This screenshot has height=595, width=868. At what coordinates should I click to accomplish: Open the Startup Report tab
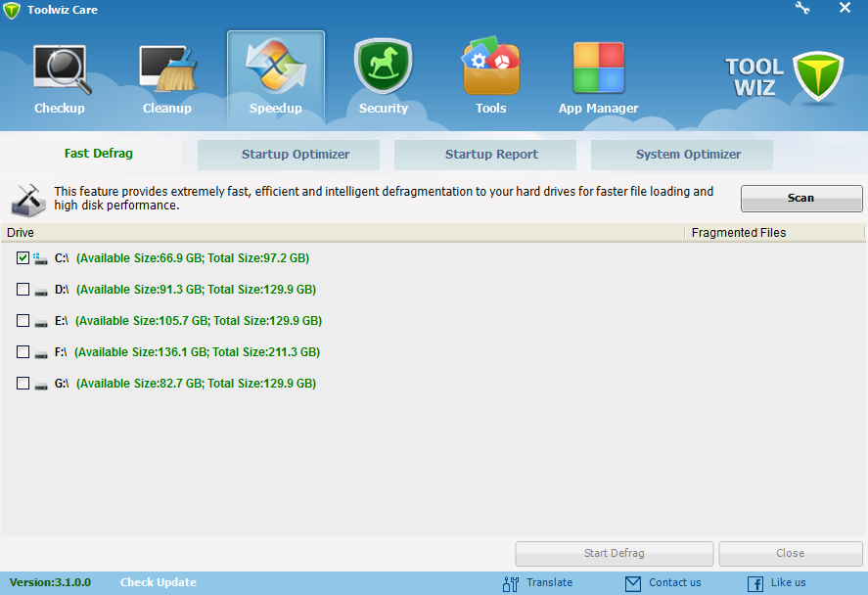pyautogui.click(x=485, y=155)
